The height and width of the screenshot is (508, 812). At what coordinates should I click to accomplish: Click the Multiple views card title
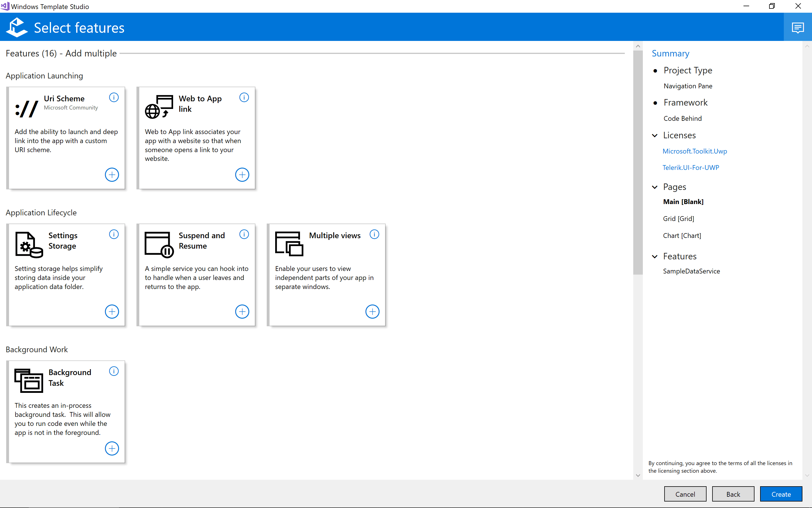tap(335, 236)
